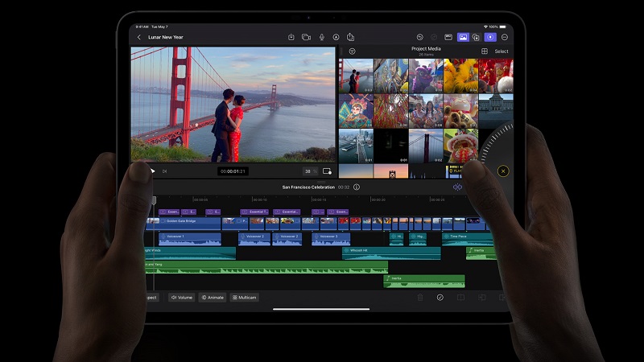
Task: Select the street mural thumbnail
Action: pyautogui.click(x=391, y=76)
